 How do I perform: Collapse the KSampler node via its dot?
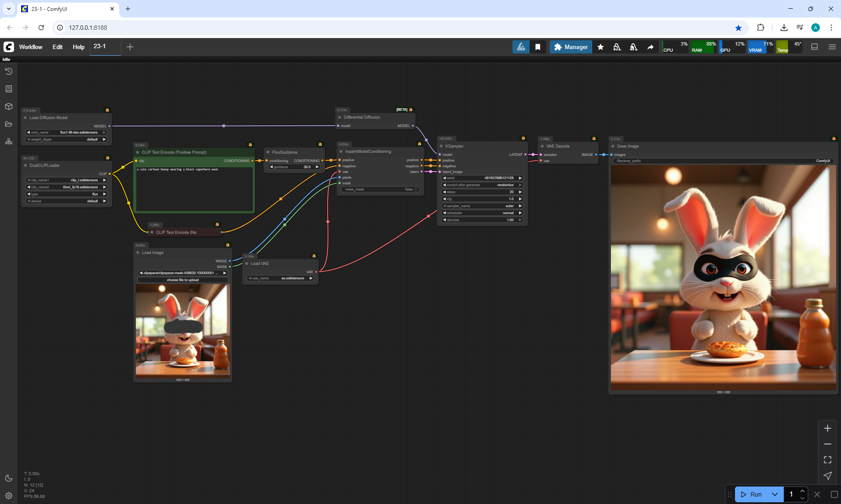point(441,146)
